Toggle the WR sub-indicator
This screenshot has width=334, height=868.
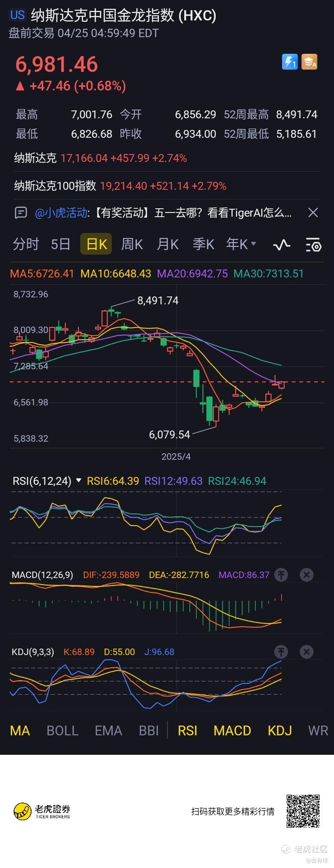(318, 731)
